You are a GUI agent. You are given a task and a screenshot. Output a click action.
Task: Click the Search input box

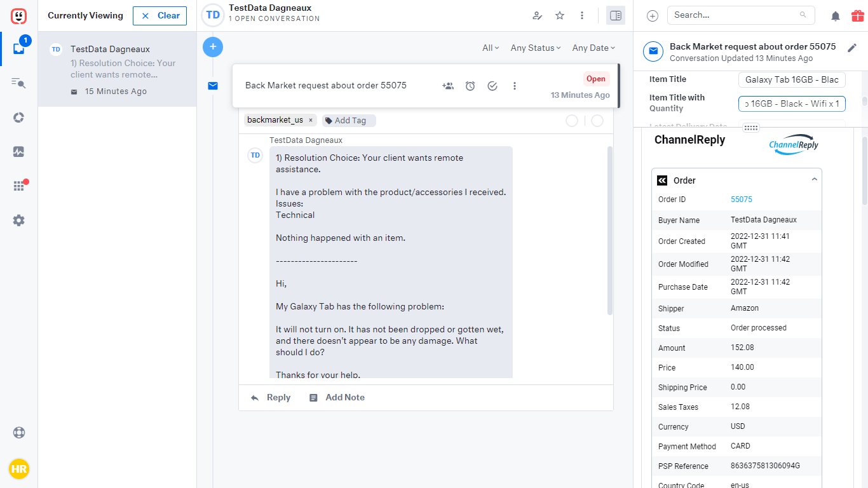(741, 15)
